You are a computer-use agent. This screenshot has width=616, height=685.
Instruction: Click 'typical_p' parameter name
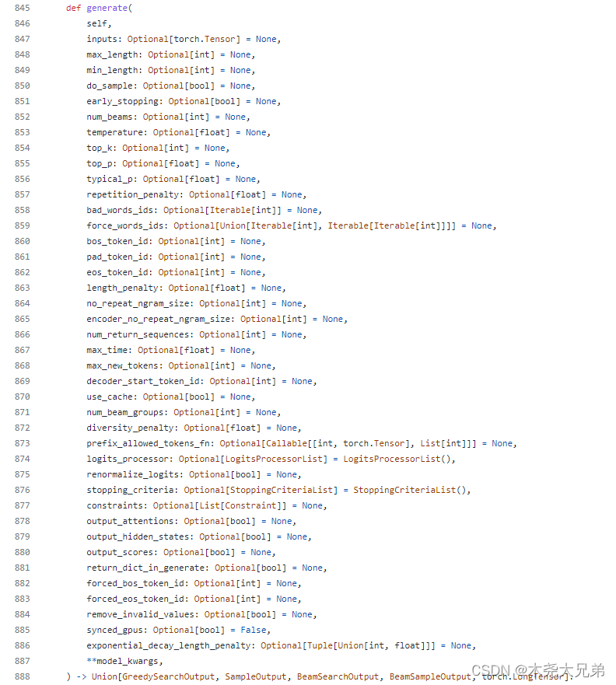(x=109, y=179)
